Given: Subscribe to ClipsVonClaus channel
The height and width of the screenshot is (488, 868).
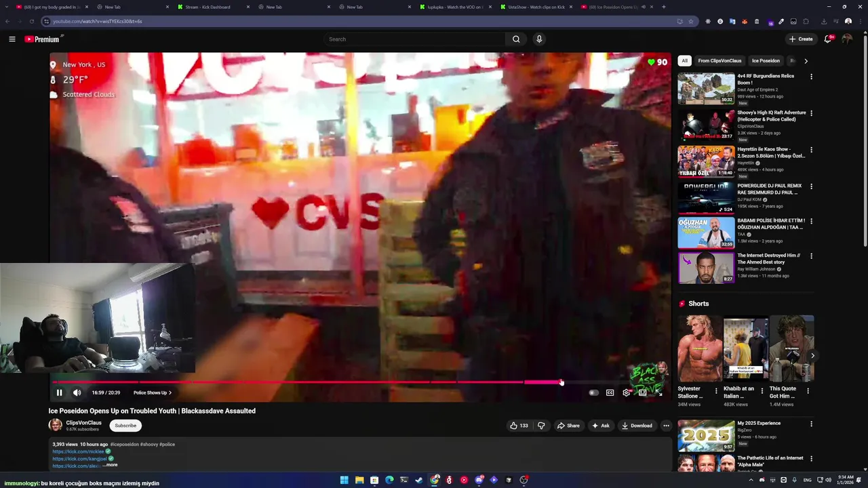Looking at the screenshot, I should pos(125,426).
